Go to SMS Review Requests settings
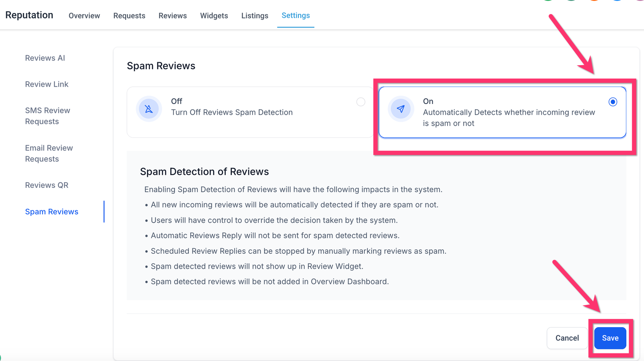Screen dimensions: 644x361 (x=47, y=116)
